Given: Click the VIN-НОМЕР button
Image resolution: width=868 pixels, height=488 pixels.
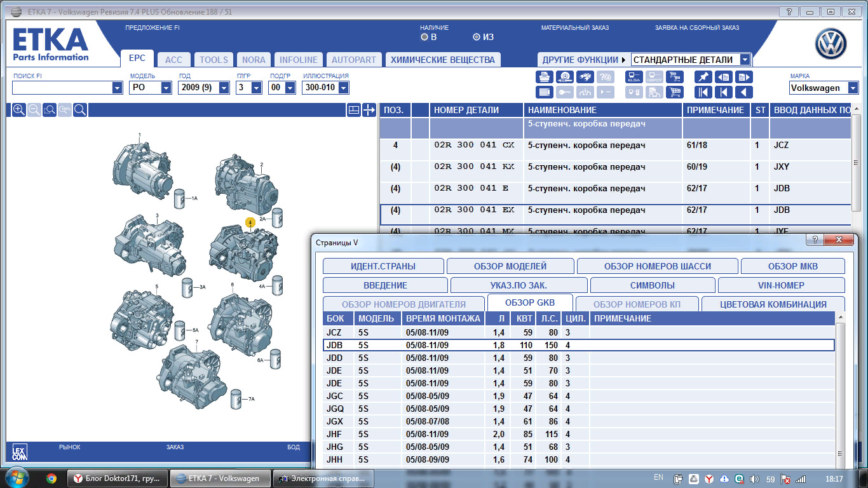Looking at the screenshot, I should pyautogui.click(x=781, y=285).
